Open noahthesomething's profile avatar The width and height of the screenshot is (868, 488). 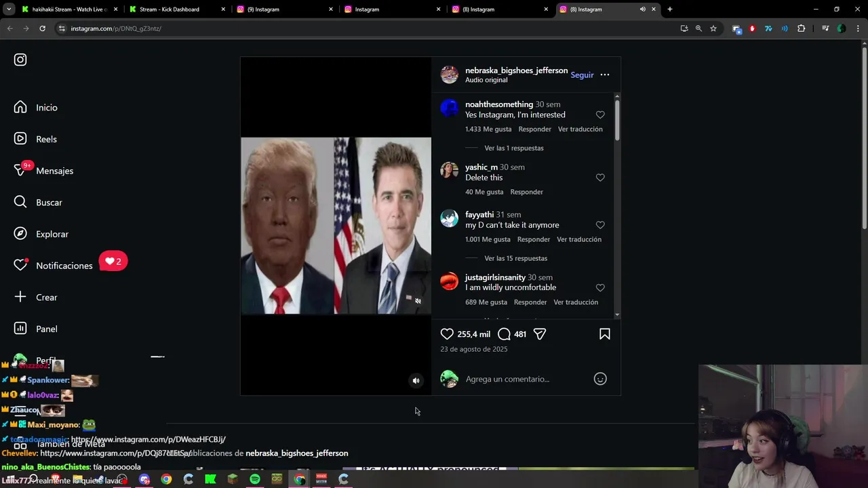[450, 107]
